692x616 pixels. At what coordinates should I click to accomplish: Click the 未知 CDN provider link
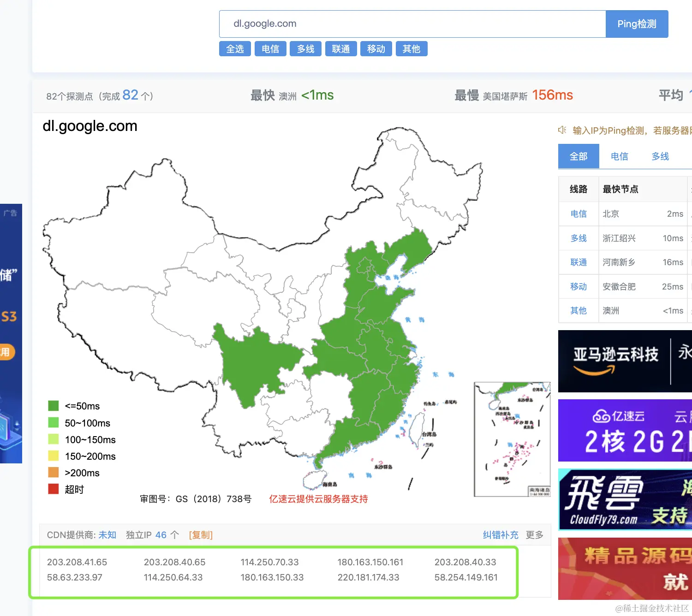pyautogui.click(x=107, y=535)
